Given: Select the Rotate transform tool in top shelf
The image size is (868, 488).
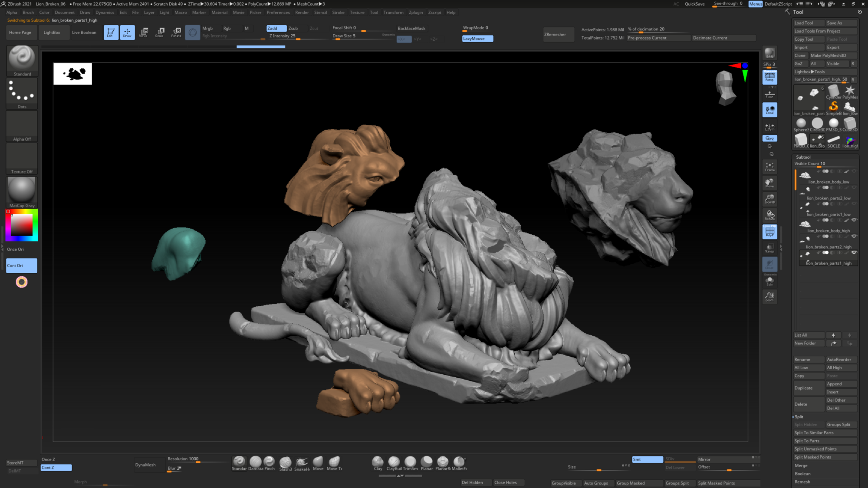Looking at the screenshot, I should pos(176,32).
